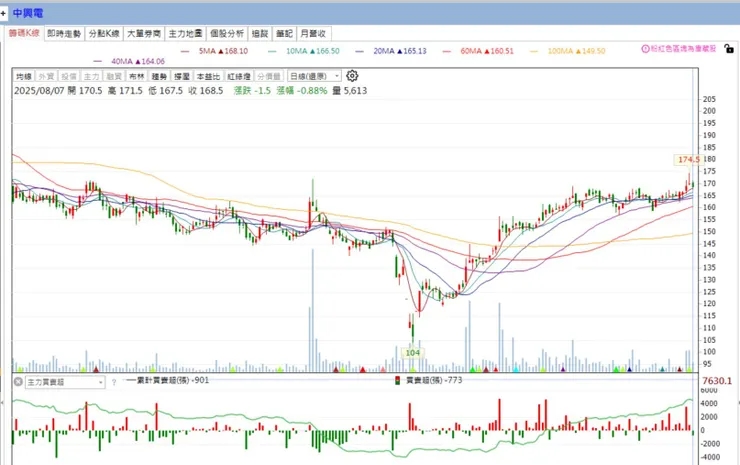Toggle the 投信 indicator button
Screen dimensions: 740x465
(x=68, y=76)
